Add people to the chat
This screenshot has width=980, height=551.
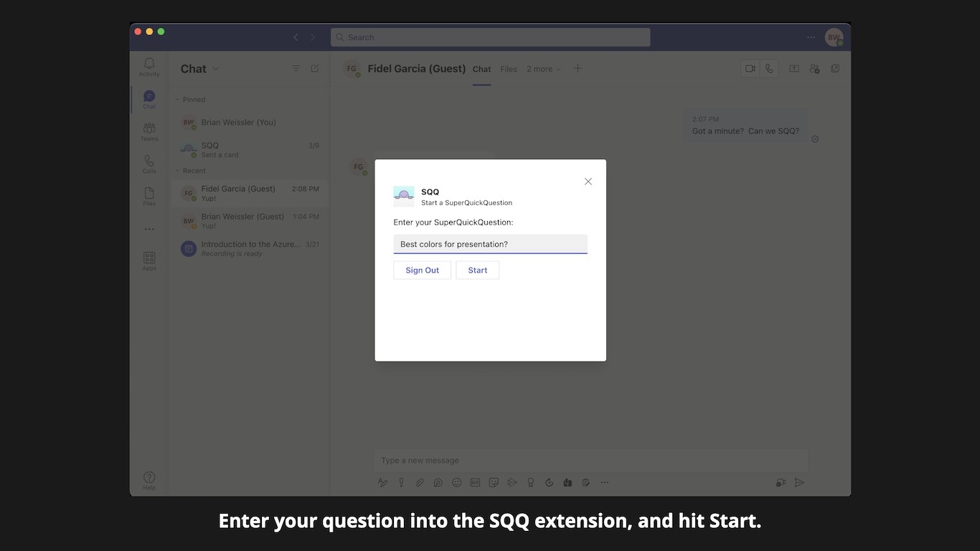(814, 69)
